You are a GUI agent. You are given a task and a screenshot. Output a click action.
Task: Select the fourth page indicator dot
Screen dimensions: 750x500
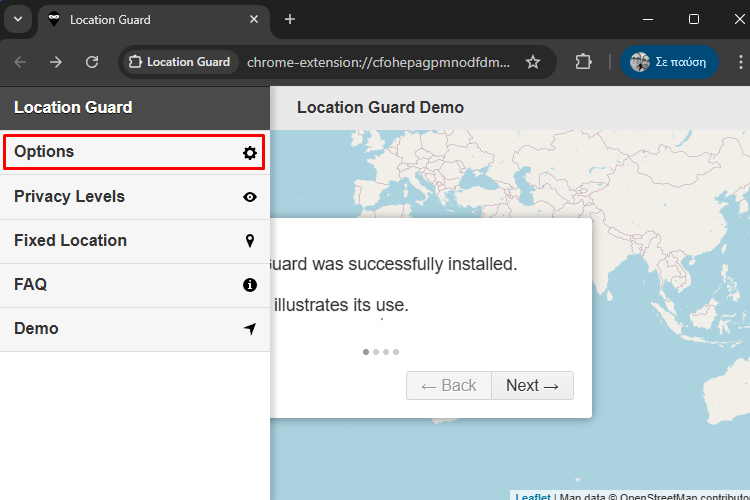click(396, 352)
